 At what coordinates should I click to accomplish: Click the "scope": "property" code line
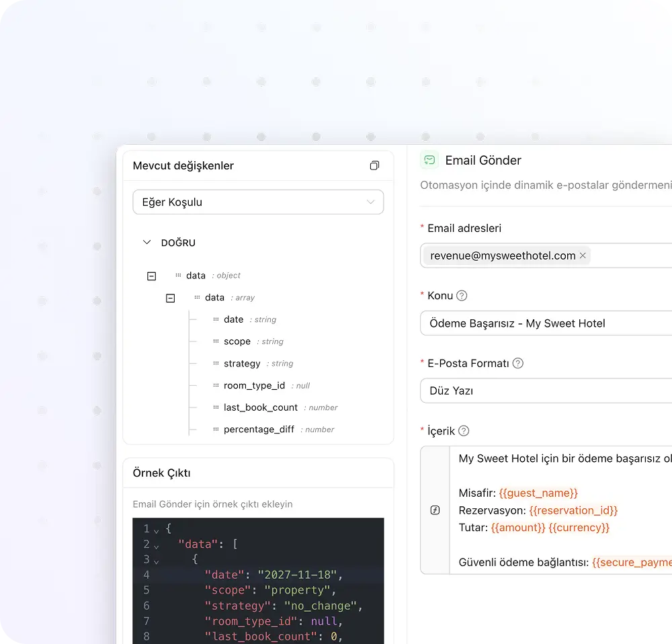pos(270,590)
